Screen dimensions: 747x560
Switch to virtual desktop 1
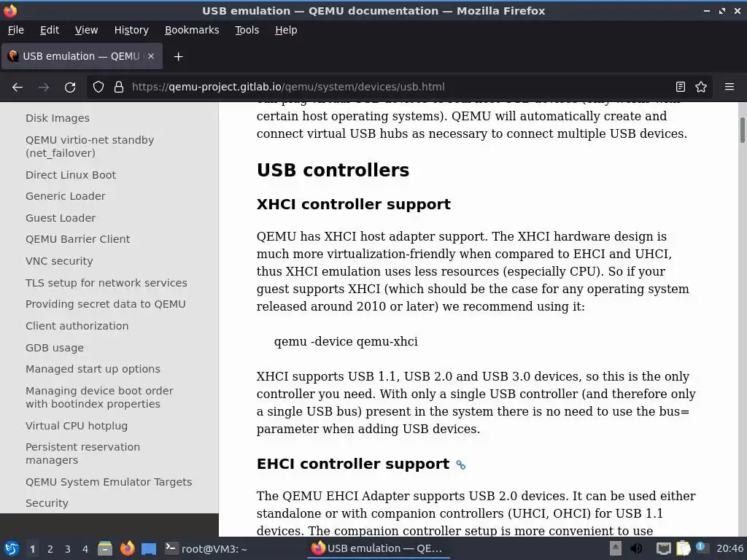[x=32, y=549]
